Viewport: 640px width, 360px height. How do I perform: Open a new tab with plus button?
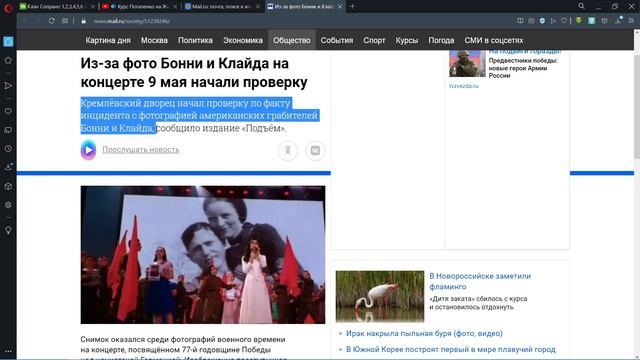point(352,7)
